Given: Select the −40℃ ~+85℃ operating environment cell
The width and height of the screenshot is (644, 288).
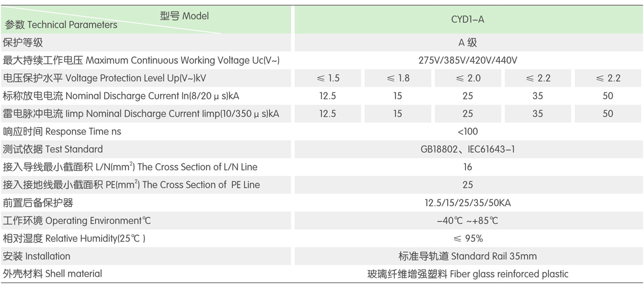Looking at the screenshot, I should click(467, 221).
